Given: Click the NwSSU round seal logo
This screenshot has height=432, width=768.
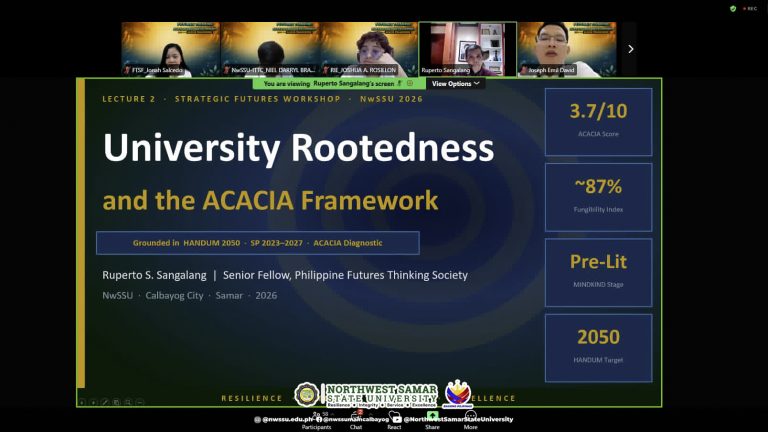Looking at the screenshot, I should pos(307,394).
